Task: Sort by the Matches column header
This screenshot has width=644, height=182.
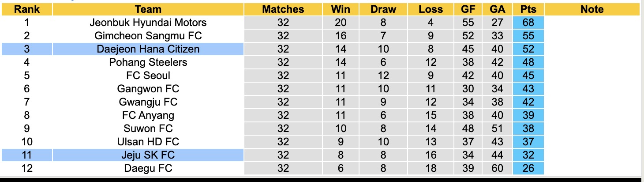Action: click(x=283, y=9)
